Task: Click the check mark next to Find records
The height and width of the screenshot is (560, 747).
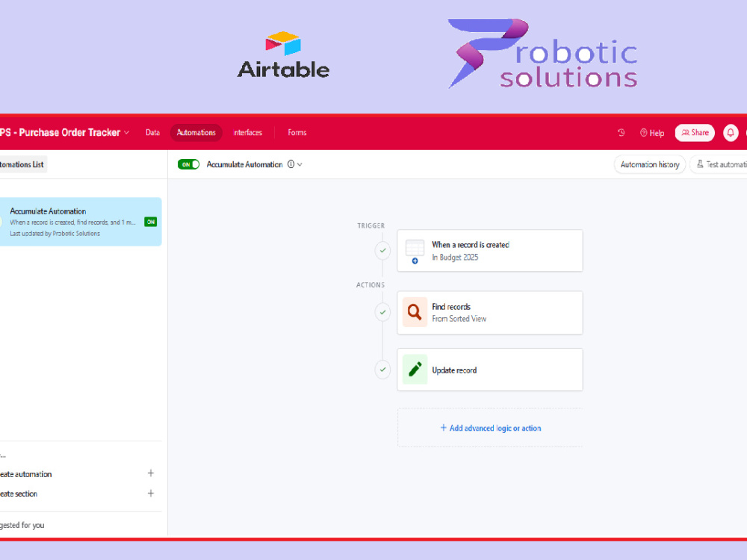Action: (x=382, y=312)
